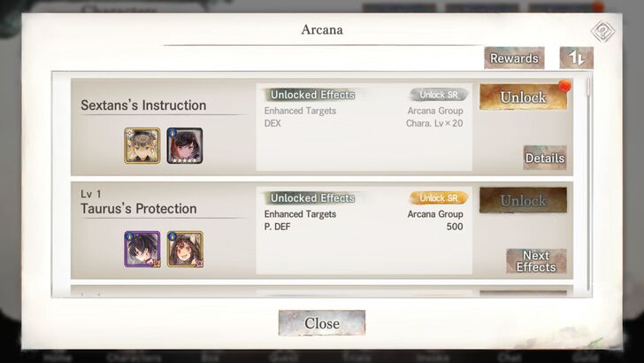644x363 pixels.
Task: Select the Taurus's Protection title
Action: [x=138, y=208]
